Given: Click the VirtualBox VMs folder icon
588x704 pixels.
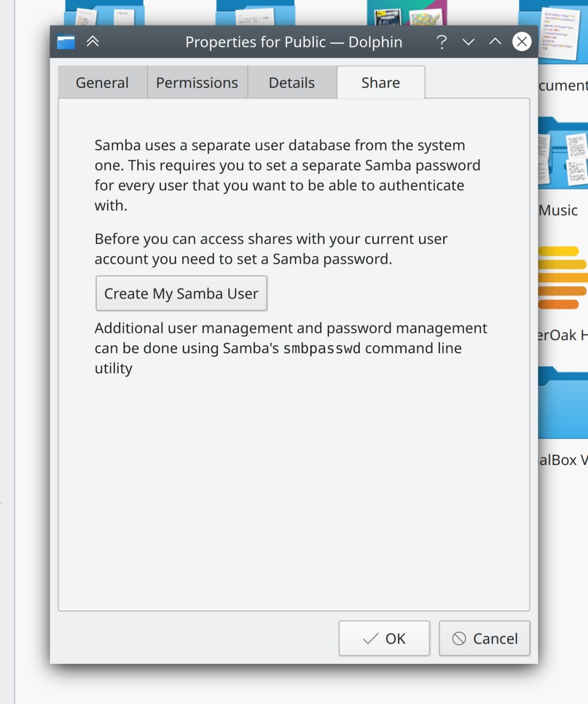Looking at the screenshot, I should 563,404.
